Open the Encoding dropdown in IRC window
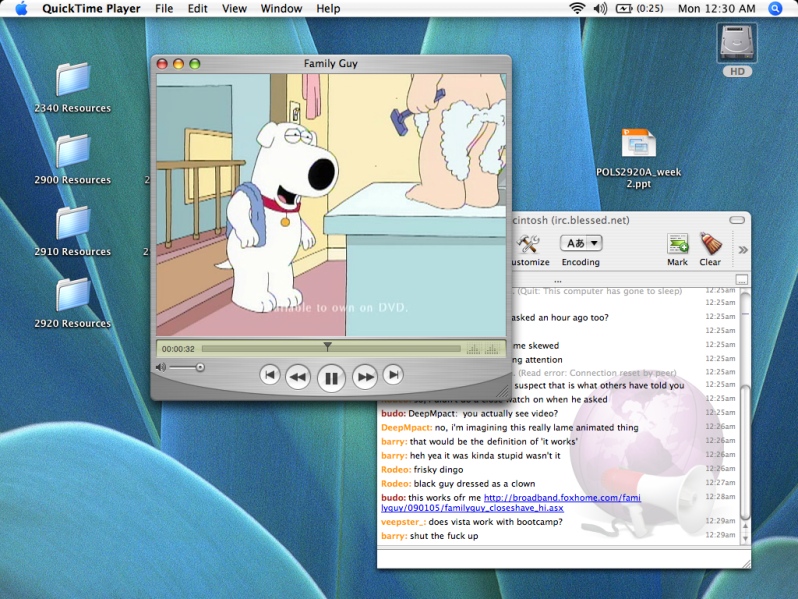Image resolution: width=798 pixels, height=599 pixels. tap(581, 243)
